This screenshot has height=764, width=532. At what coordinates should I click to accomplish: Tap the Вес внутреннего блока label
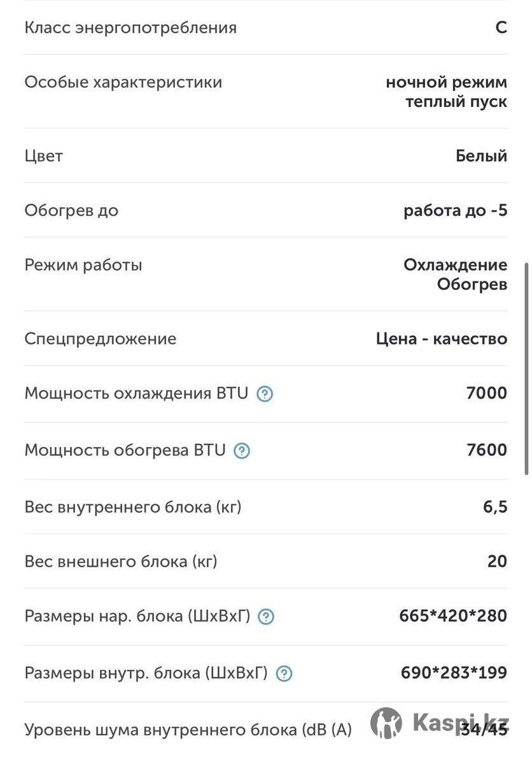(x=133, y=507)
